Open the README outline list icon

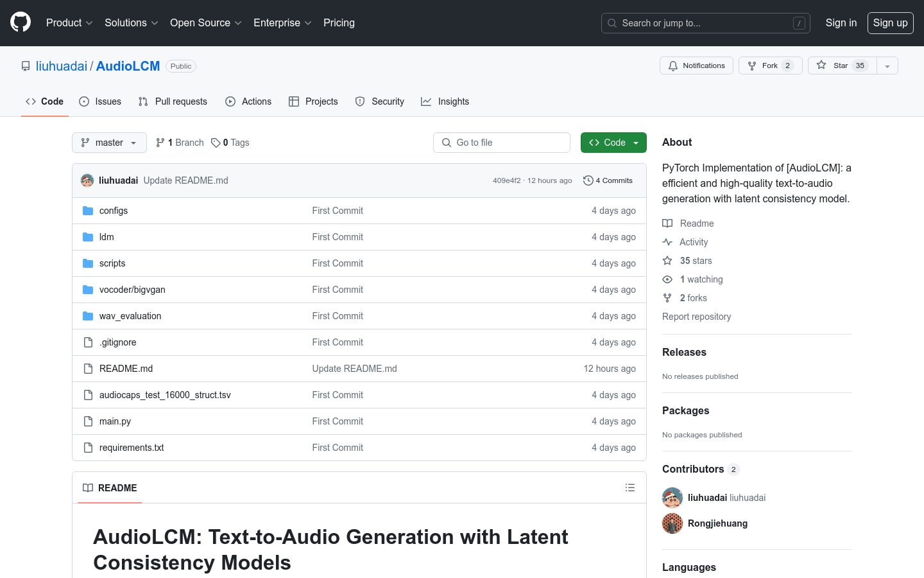(x=630, y=488)
